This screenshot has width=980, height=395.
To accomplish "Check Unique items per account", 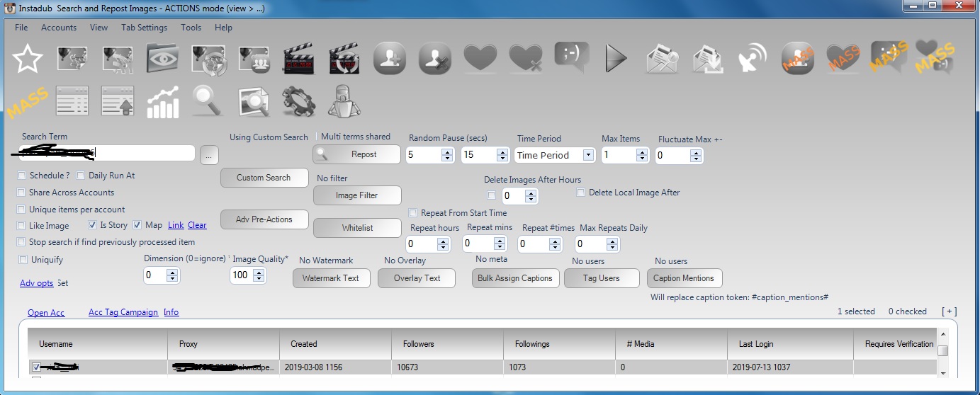I will point(21,210).
